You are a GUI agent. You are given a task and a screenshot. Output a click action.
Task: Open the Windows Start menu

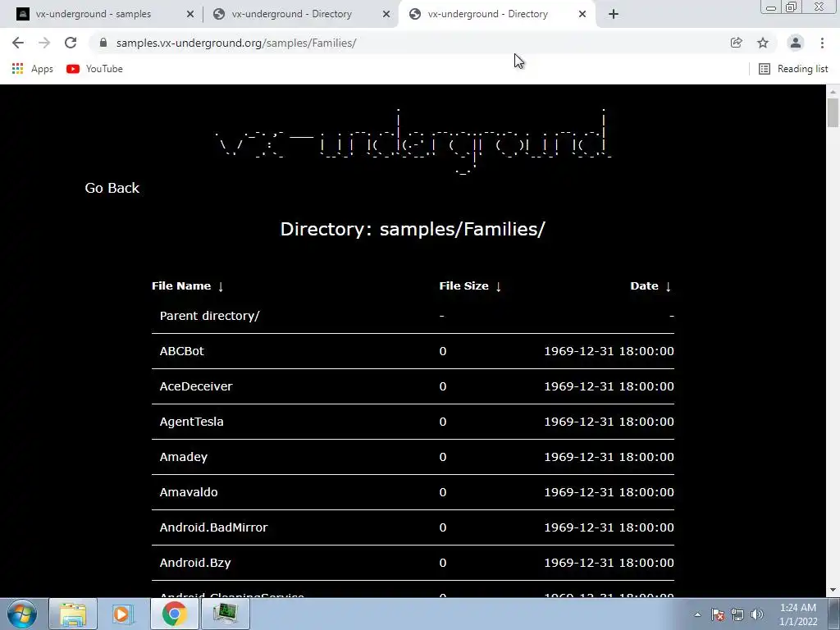pyautogui.click(x=22, y=614)
